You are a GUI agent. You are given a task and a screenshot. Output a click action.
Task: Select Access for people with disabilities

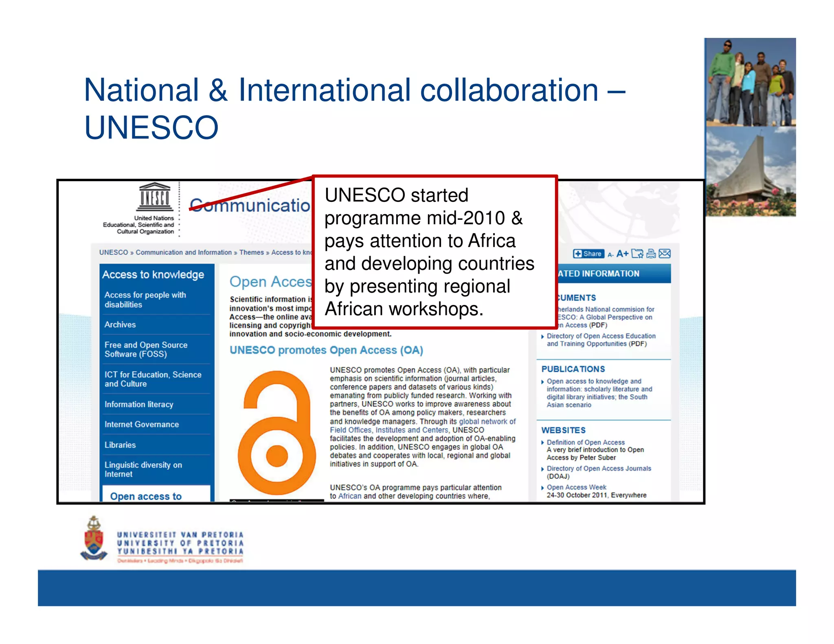[145, 300]
